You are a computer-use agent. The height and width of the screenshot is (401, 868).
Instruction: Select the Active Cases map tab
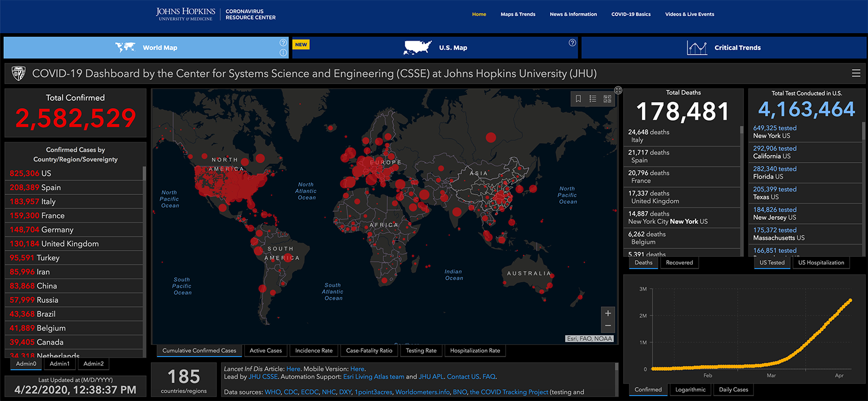[266, 350]
